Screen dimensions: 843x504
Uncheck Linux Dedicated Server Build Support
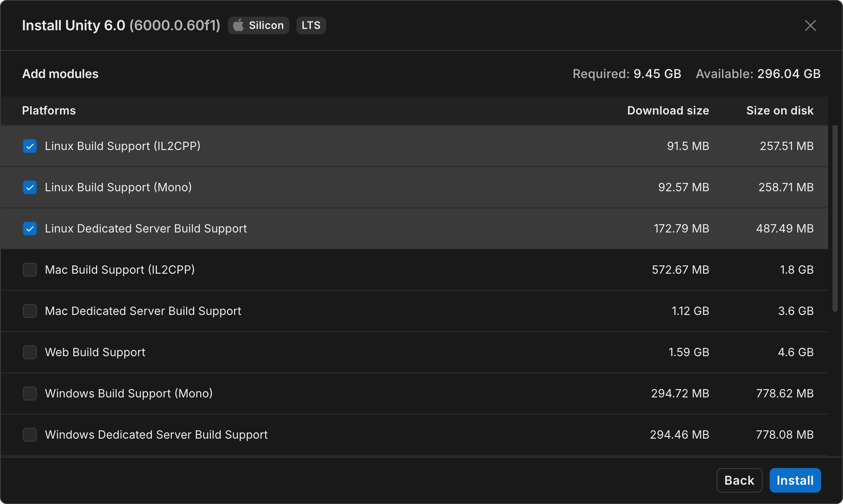click(x=30, y=229)
